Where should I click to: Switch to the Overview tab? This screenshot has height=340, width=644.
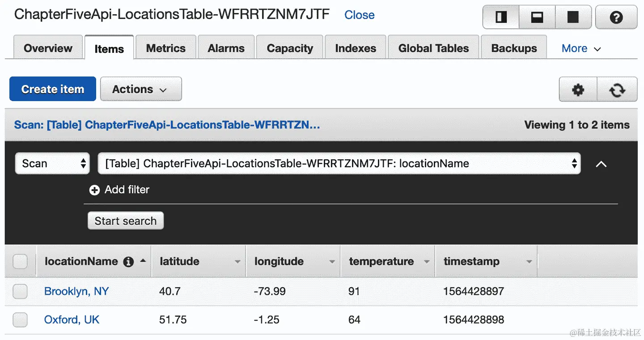point(48,48)
